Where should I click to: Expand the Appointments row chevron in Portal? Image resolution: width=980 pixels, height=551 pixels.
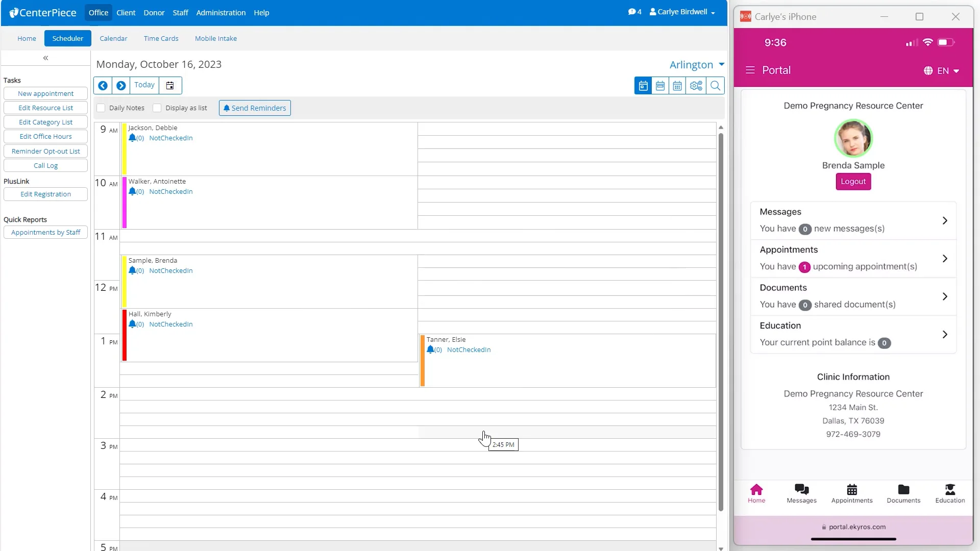[945, 259]
